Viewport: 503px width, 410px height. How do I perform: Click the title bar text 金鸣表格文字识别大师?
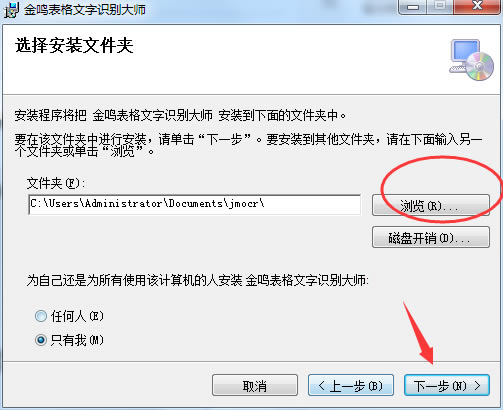[85, 10]
